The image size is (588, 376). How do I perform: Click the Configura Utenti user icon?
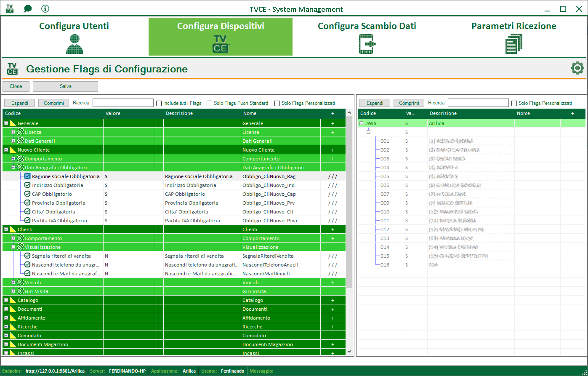pos(74,44)
